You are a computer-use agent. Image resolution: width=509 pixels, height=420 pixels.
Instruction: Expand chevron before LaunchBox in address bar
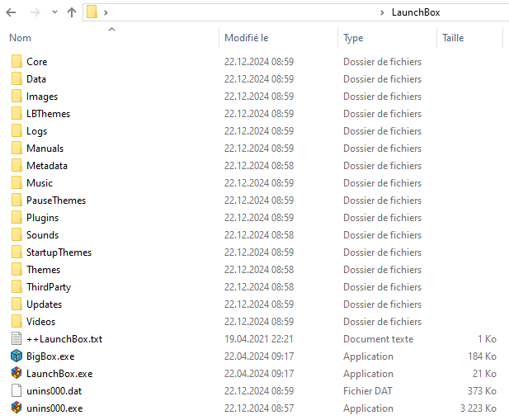[382, 12]
